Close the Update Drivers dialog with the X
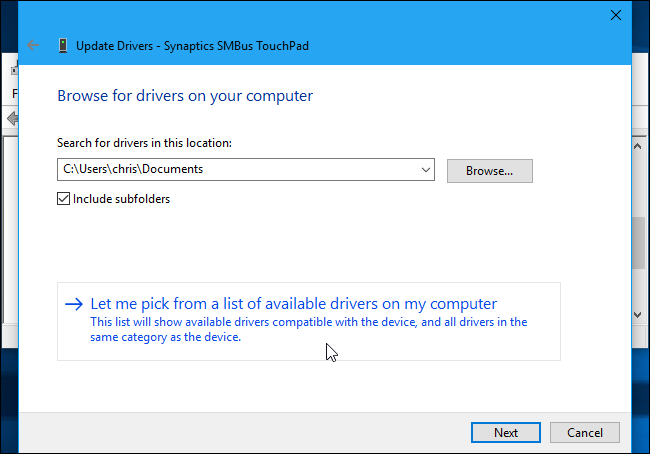Image resolution: width=650 pixels, height=454 pixels. click(x=614, y=15)
